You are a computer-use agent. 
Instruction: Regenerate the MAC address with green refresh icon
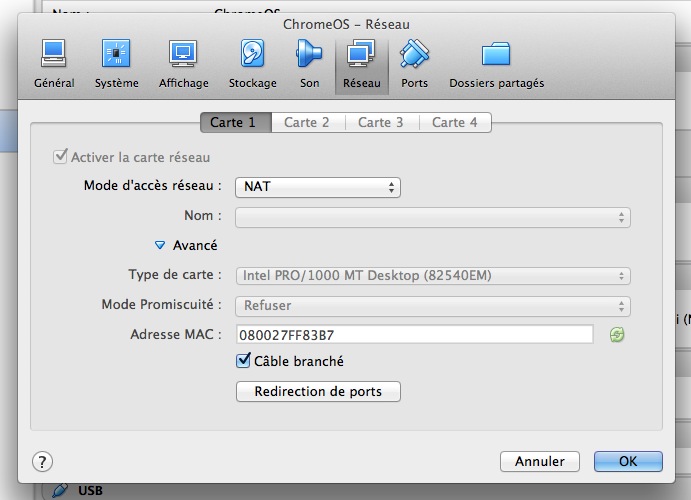[x=618, y=335]
